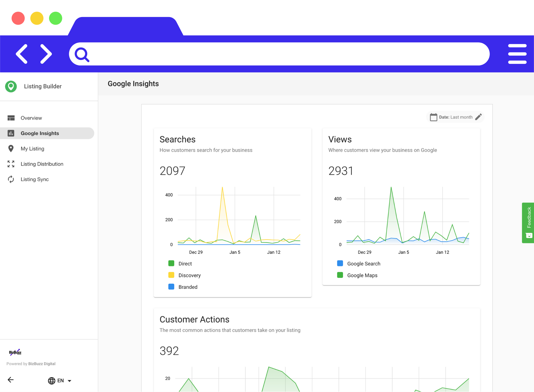Image resolution: width=534 pixels, height=392 pixels.
Task: Toggle the Branded legend blue swatch
Action: pyautogui.click(x=171, y=287)
